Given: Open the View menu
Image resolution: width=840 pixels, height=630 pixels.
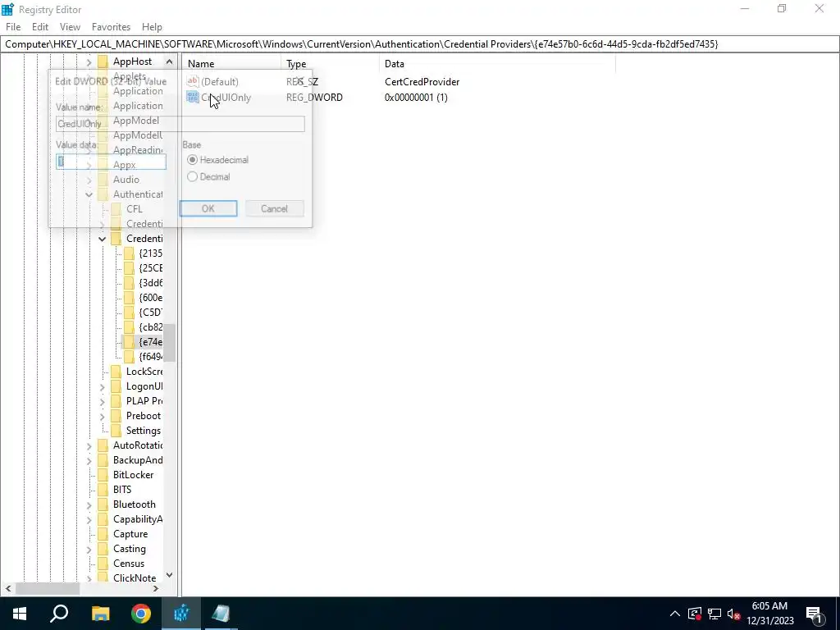Looking at the screenshot, I should [70, 27].
